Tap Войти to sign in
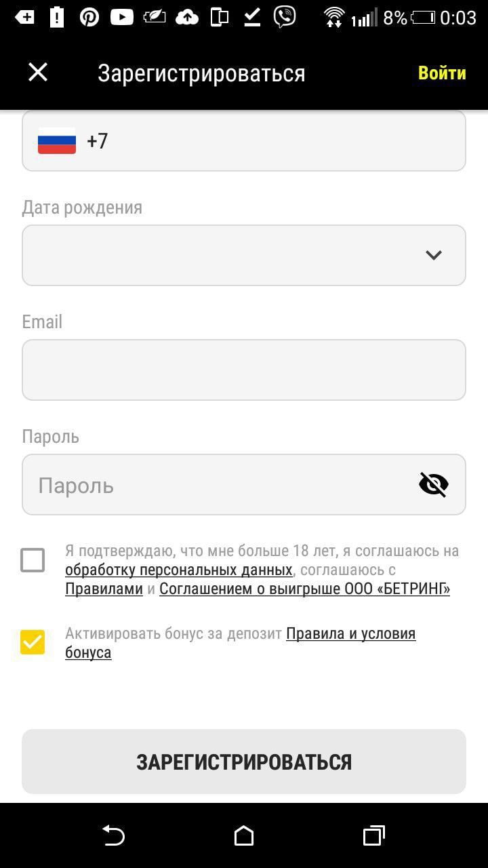488x868 pixels. pos(443,72)
